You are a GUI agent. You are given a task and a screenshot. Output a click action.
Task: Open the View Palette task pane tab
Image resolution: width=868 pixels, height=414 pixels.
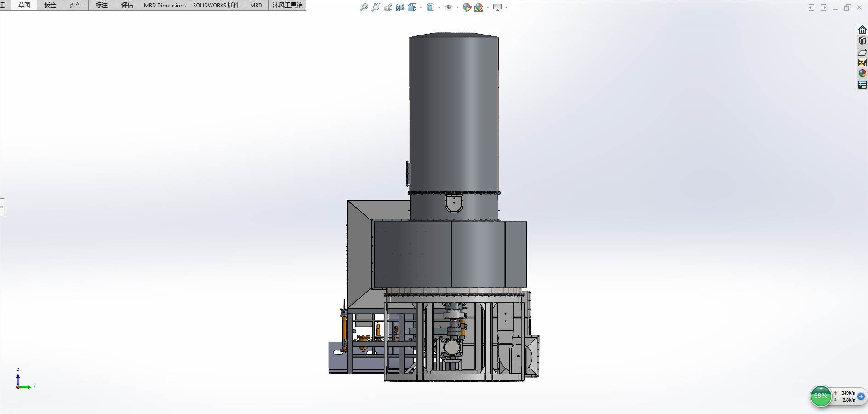[862, 63]
